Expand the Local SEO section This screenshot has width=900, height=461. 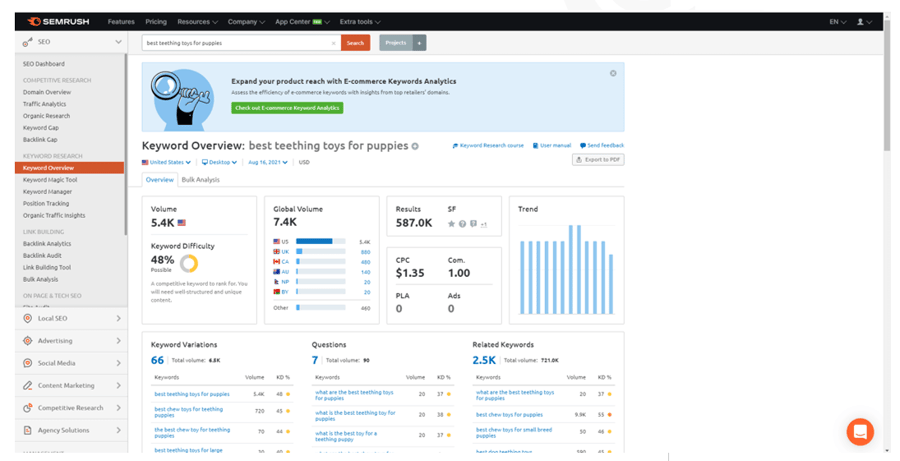[118, 318]
